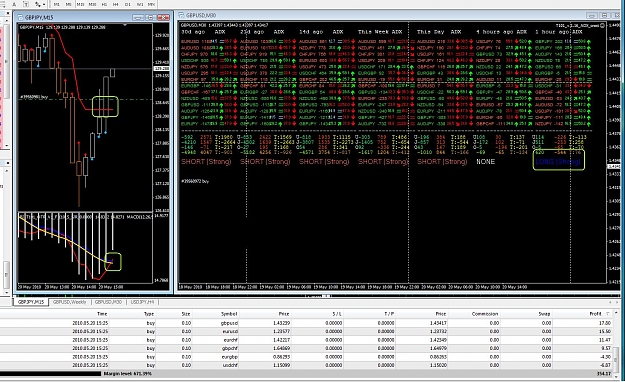
Task: Click the GBPJPY,M15 window title icon
Action: tap(20, 17)
